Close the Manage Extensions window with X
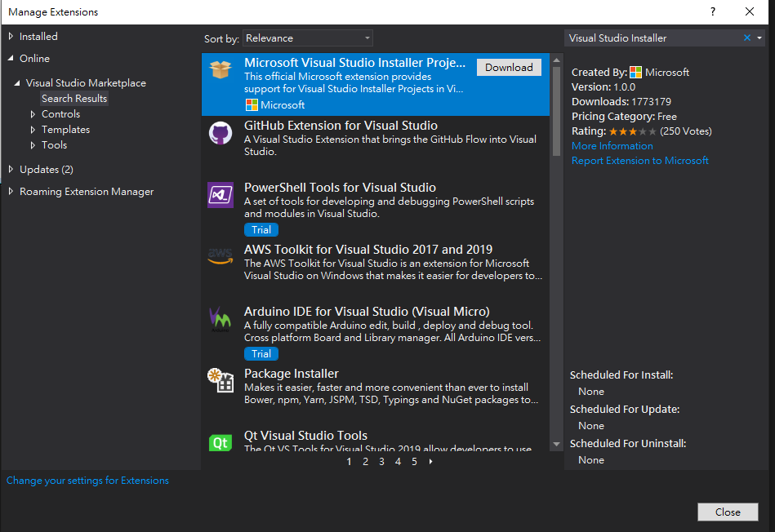Viewport: 775px width, 532px height. pos(750,12)
